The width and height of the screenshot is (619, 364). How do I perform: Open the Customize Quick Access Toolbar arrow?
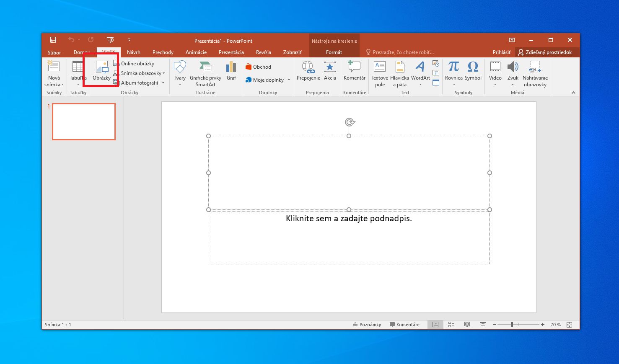[x=129, y=40]
